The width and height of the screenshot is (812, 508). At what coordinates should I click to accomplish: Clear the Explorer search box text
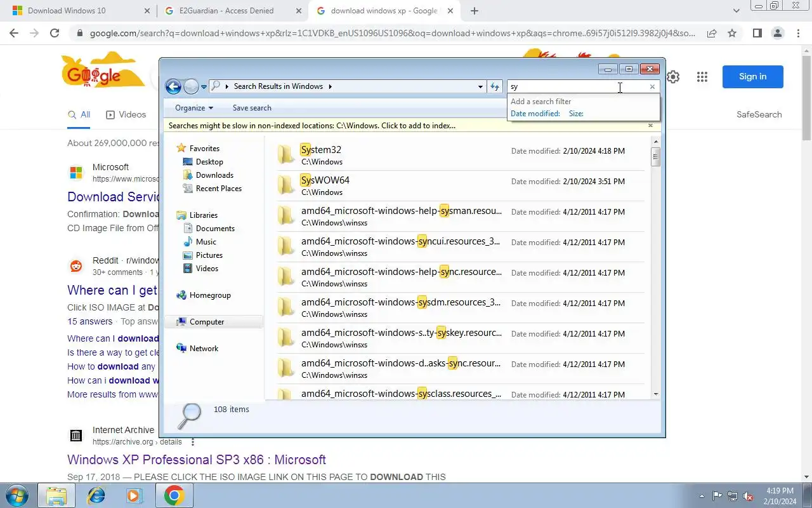click(x=652, y=87)
